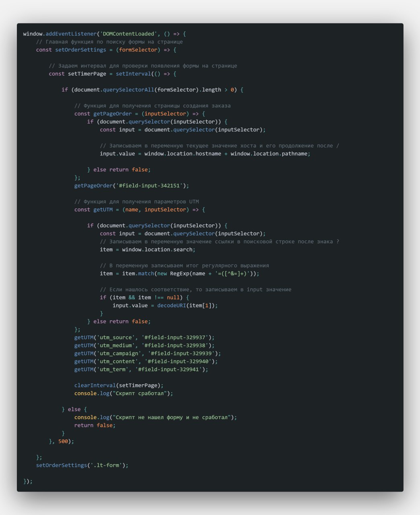This screenshot has height=515, width=420.
Task: Click the '} else {' line
Action: [x=74, y=409]
